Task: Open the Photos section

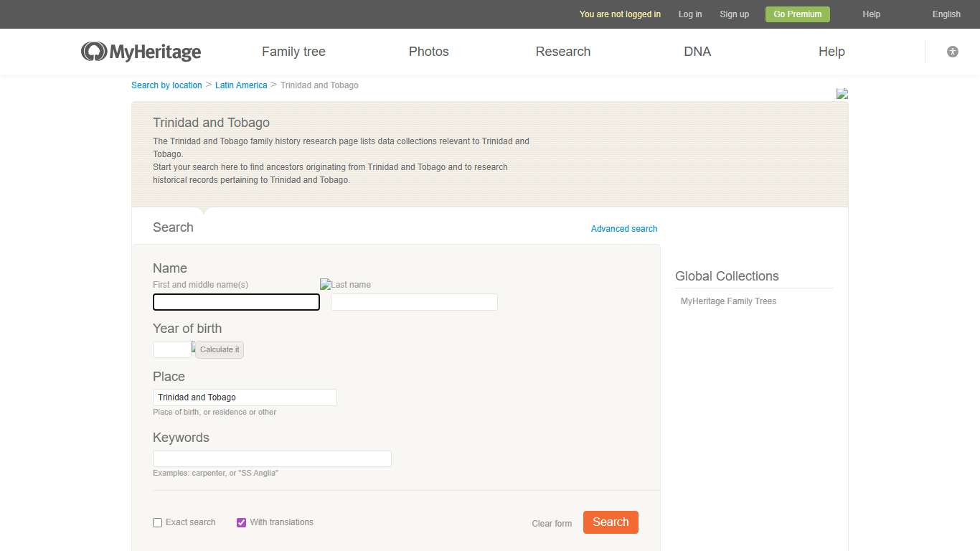Action: pyautogui.click(x=428, y=51)
